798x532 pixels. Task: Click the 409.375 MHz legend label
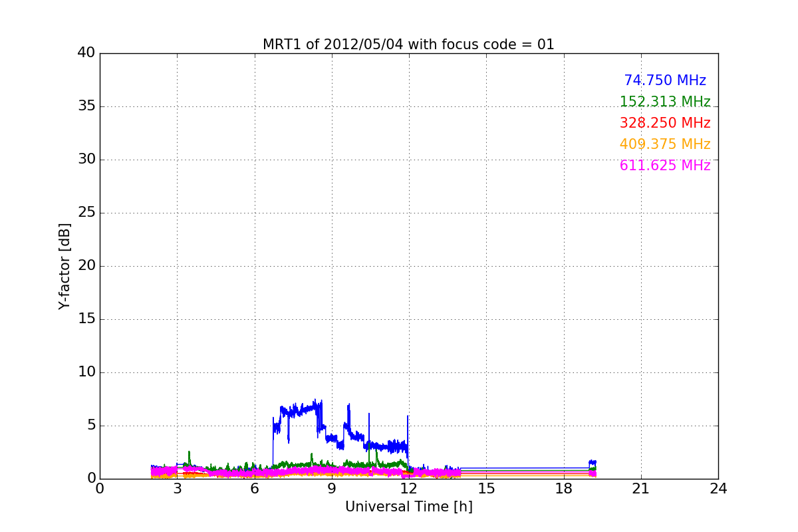[665, 144]
